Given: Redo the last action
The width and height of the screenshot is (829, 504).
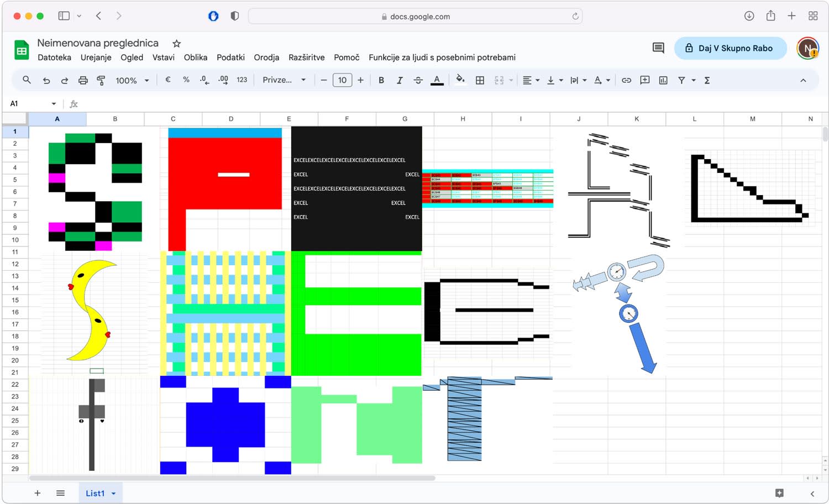Looking at the screenshot, I should coord(65,80).
